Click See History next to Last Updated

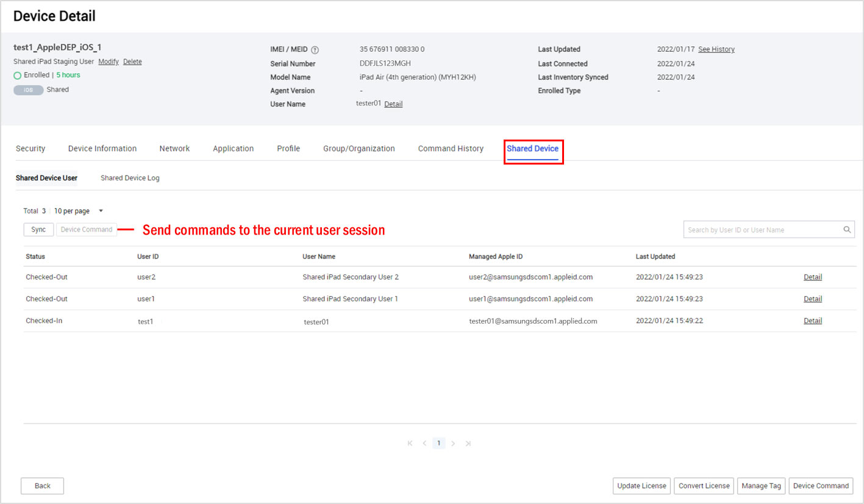[716, 49]
